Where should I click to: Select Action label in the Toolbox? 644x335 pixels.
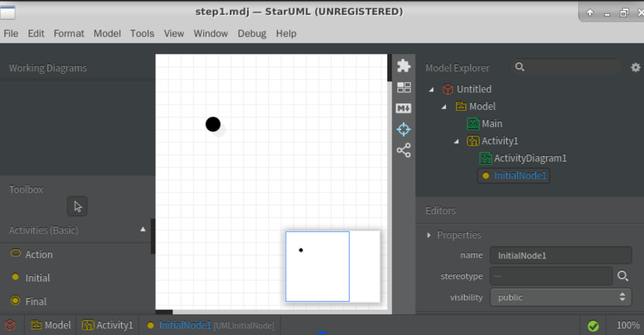point(39,255)
